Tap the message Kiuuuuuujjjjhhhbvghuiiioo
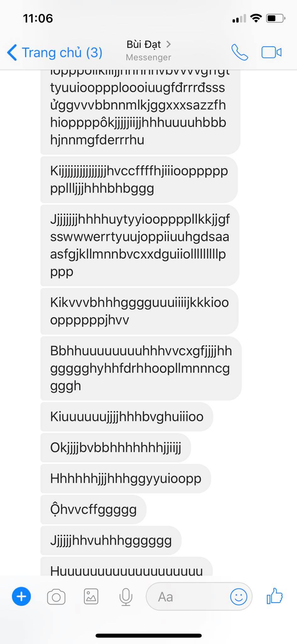Viewport: 297px width, 644px height. coord(127,417)
